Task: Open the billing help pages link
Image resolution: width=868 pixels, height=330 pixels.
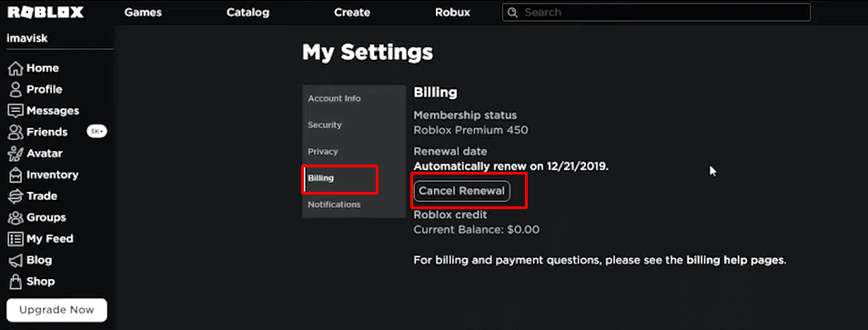Action: (x=735, y=260)
